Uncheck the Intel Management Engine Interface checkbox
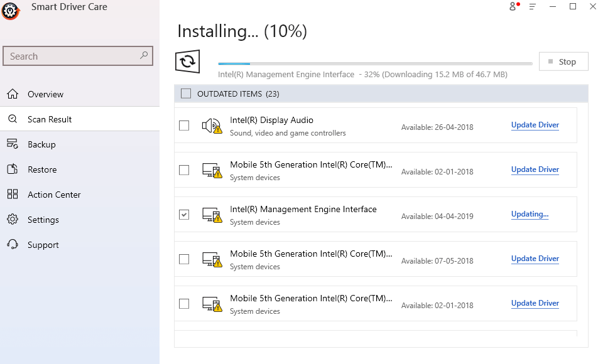This screenshot has height=364, width=598. click(x=184, y=214)
